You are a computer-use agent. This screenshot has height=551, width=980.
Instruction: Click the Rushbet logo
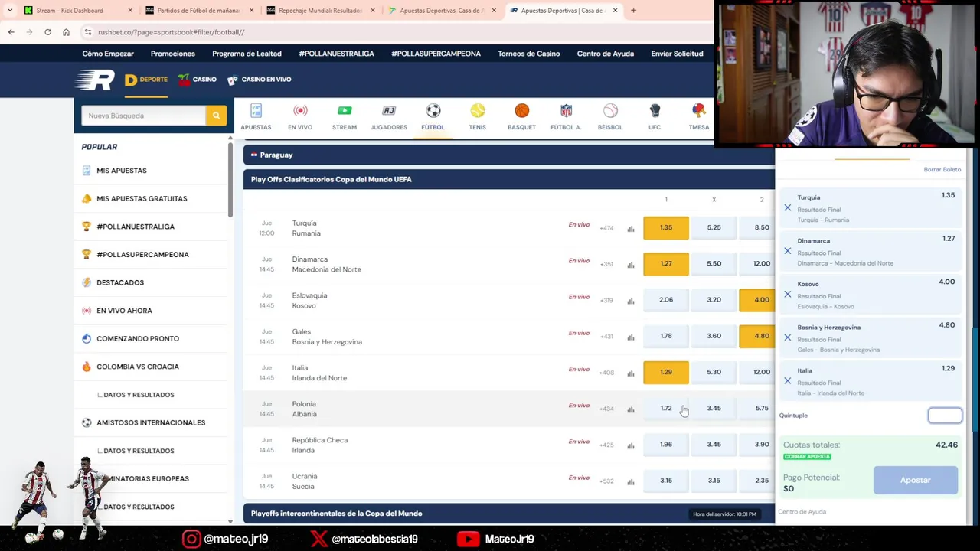pyautogui.click(x=94, y=80)
